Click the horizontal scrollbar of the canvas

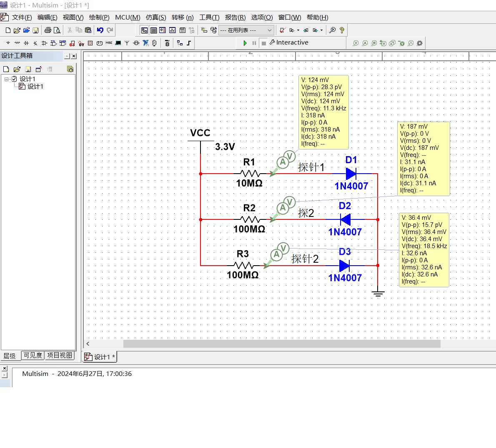[281, 344]
